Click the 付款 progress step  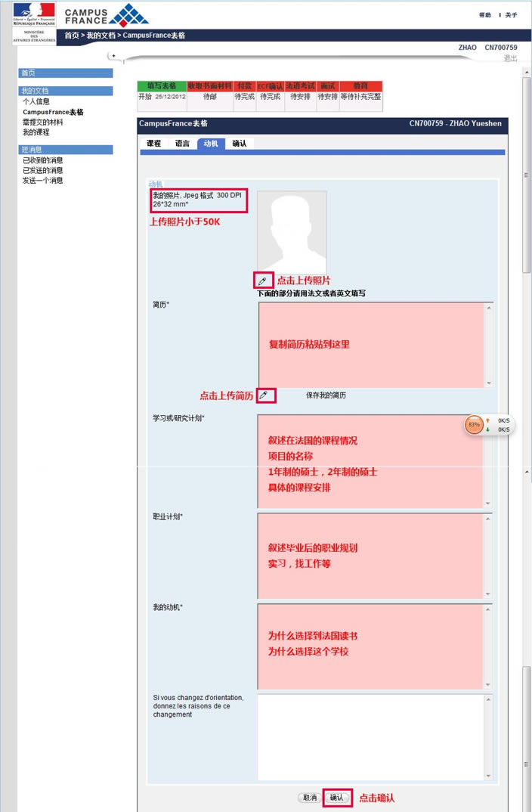click(244, 86)
